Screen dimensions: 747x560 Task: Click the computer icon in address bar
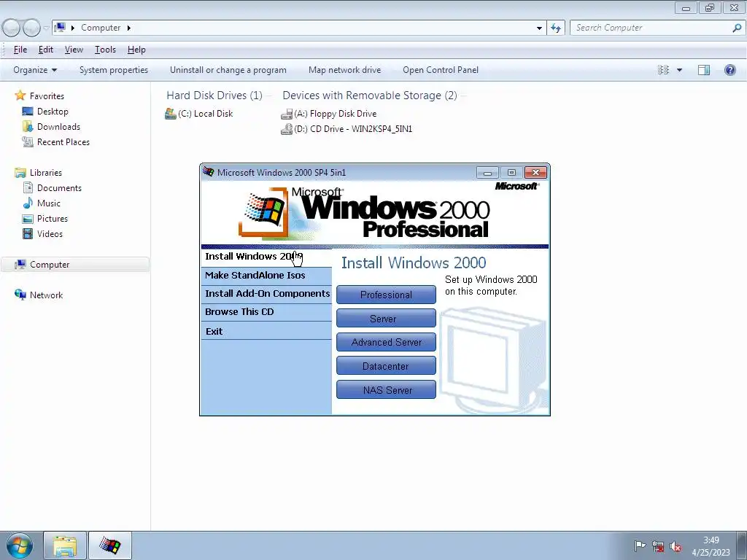60,28
